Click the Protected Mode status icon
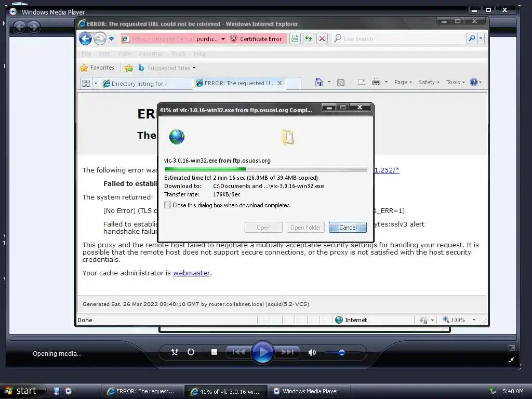This screenshot has height=399, width=532. coord(423,320)
